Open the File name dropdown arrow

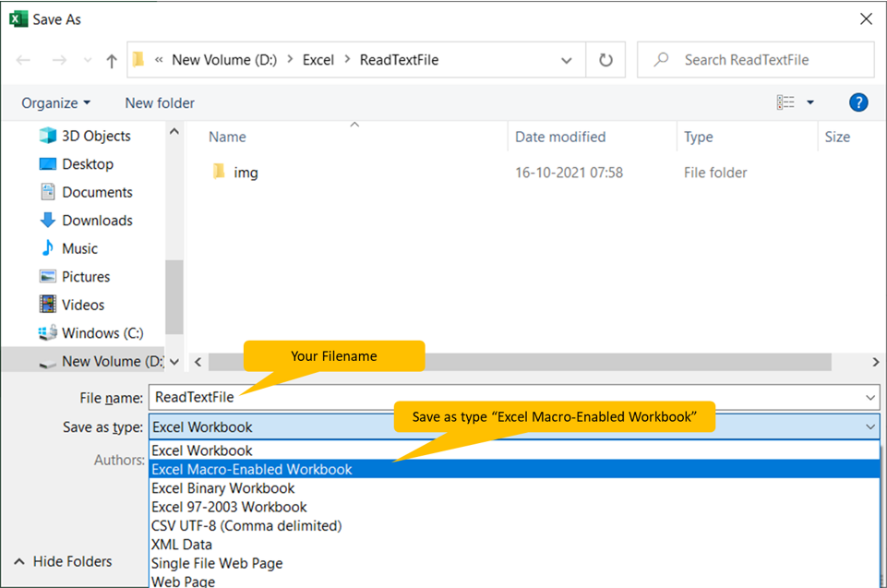click(x=870, y=398)
